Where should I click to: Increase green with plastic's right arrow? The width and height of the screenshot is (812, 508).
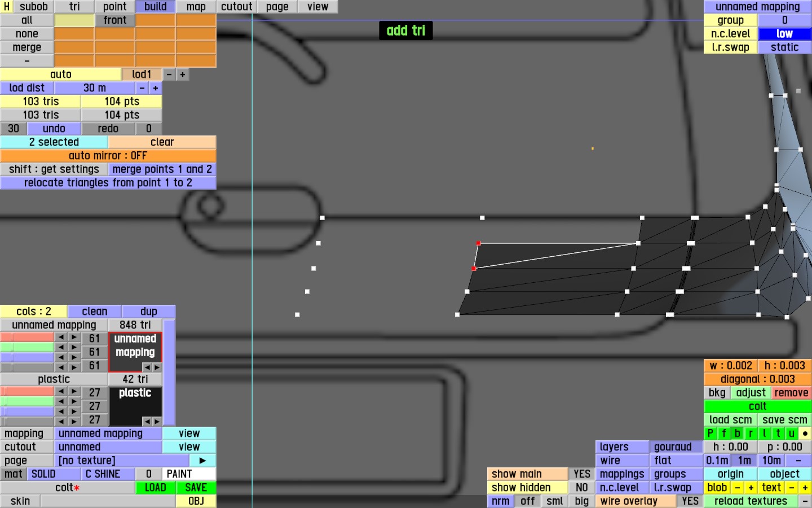click(x=74, y=401)
